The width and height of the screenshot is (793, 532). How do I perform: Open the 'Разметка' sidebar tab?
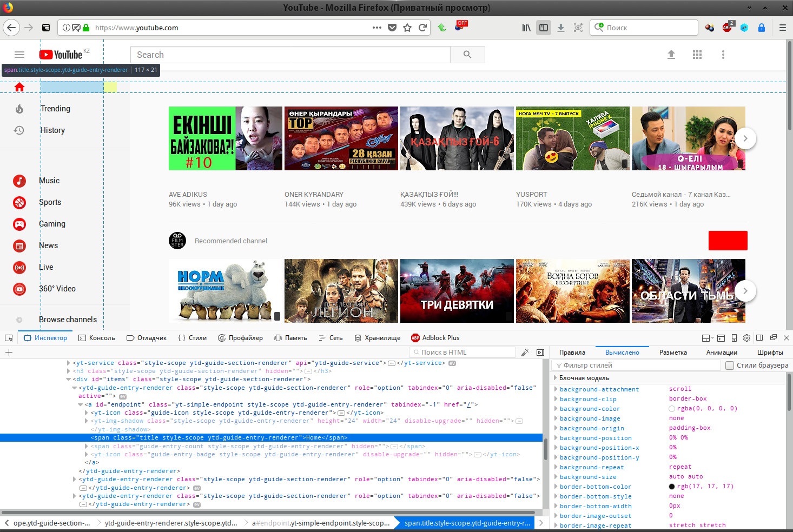(x=673, y=353)
